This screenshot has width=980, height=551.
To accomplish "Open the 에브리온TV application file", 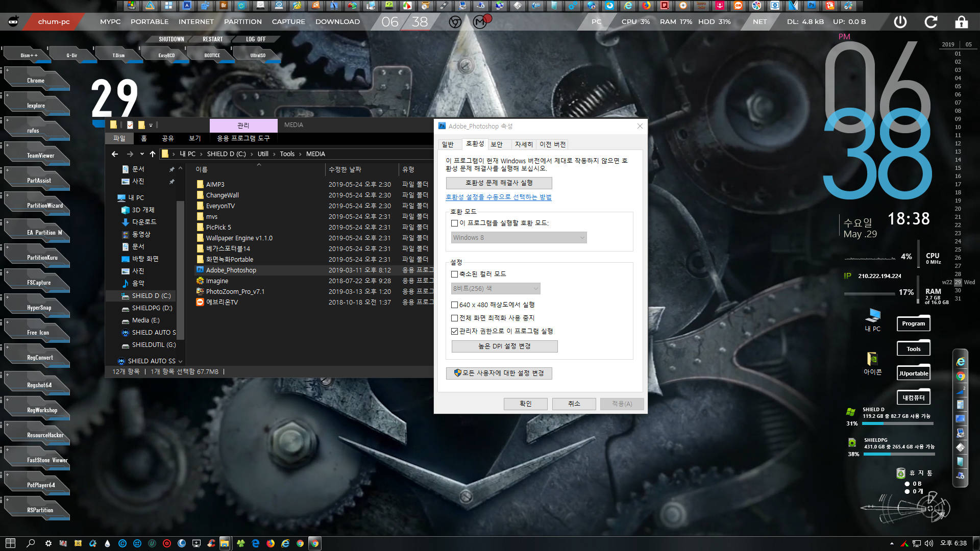I will click(x=222, y=302).
